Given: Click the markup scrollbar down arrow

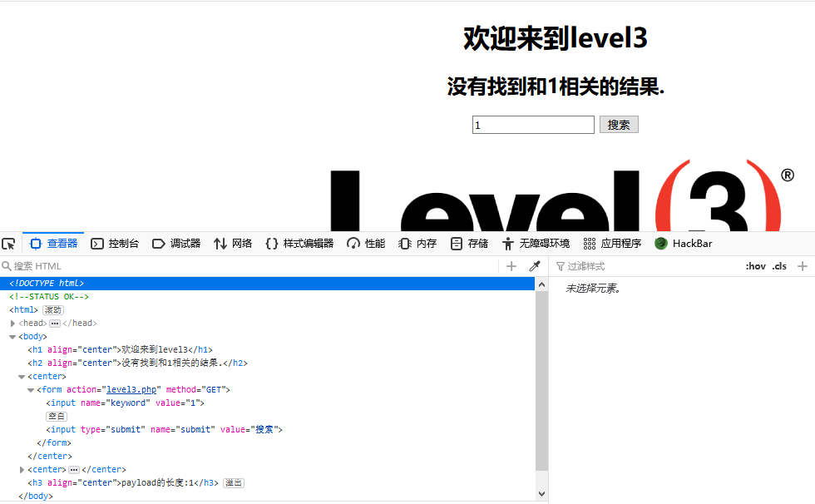Looking at the screenshot, I should tap(541, 494).
